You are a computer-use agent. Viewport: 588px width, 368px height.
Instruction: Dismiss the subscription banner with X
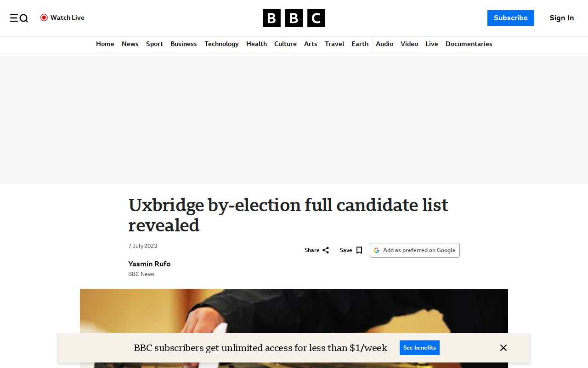click(503, 348)
